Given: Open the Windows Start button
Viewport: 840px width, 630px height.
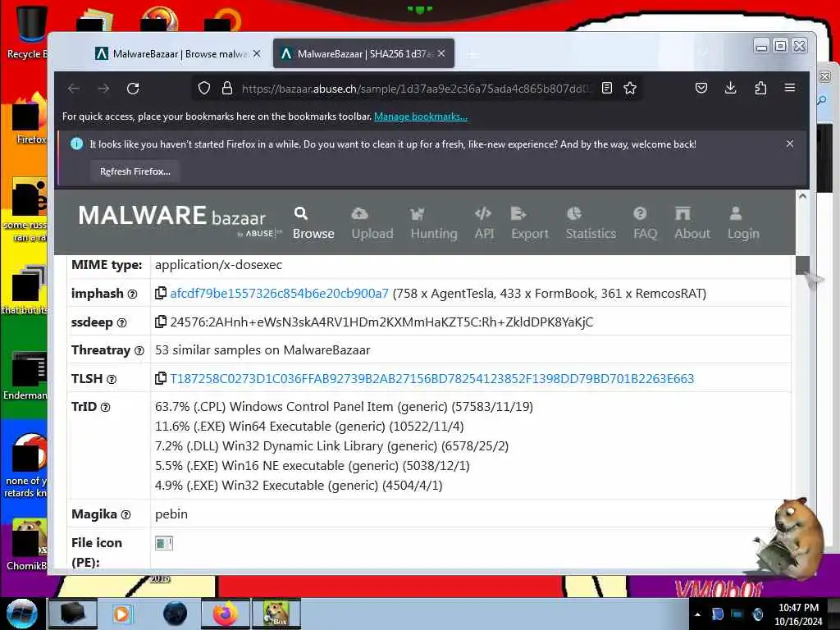Looking at the screenshot, I should (x=22, y=614).
